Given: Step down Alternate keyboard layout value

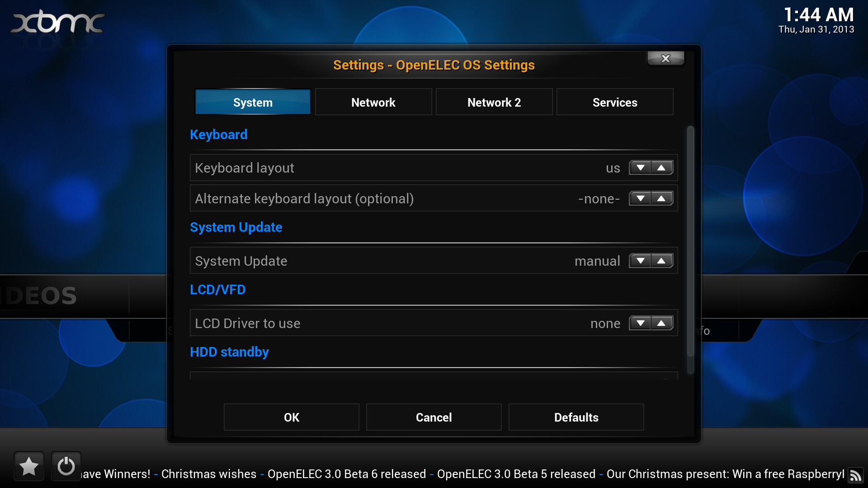Looking at the screenshot, I should tap(640, 198).
